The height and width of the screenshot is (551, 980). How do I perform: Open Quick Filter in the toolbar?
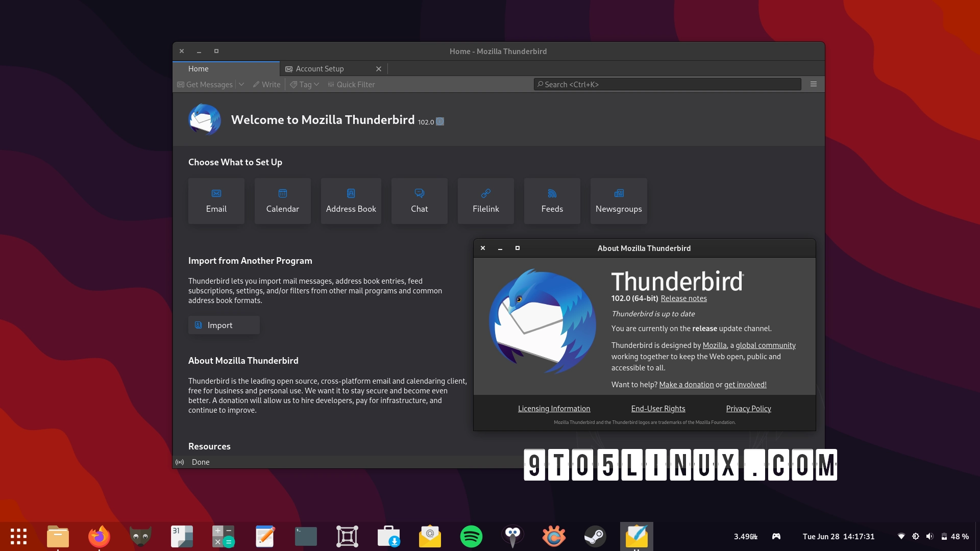351,84
